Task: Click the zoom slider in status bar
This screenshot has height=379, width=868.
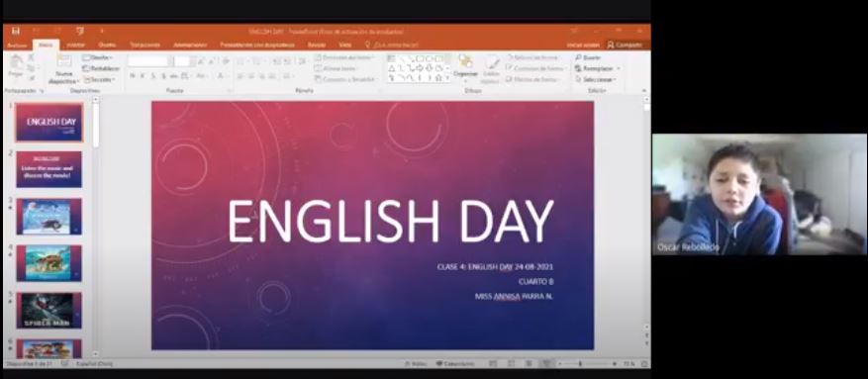Action: [586, 364]
